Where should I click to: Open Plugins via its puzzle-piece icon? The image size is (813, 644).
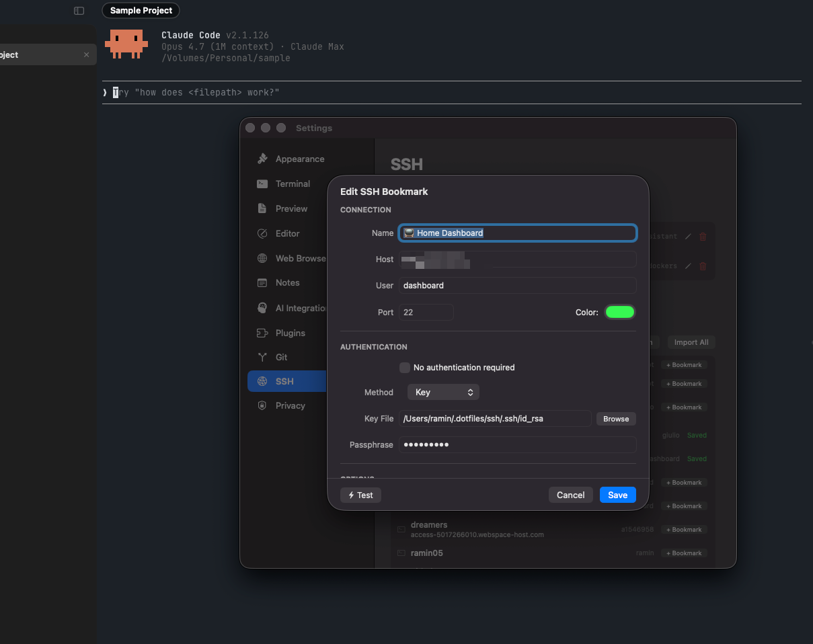coord(262,333)
